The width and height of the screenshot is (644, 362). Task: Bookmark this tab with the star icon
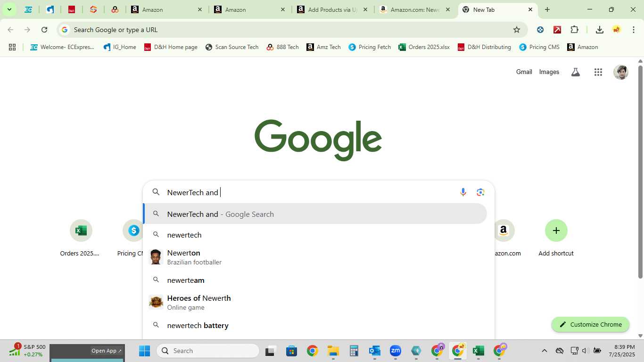[517, 30]
